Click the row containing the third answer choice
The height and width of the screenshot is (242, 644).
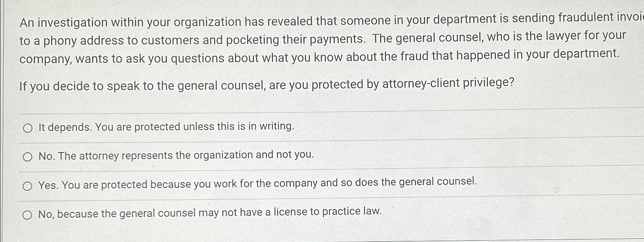click(x=306, y=186)
